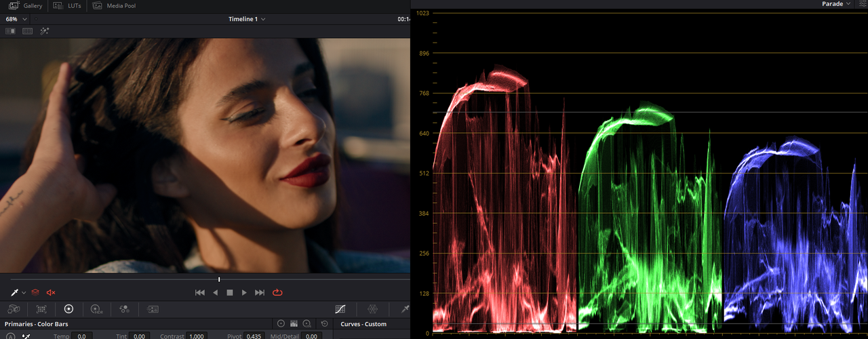Viewport: 868px width, 339px height.
Task: Enable the highlight magic wand icon
Action: click(x=45, y=31)
